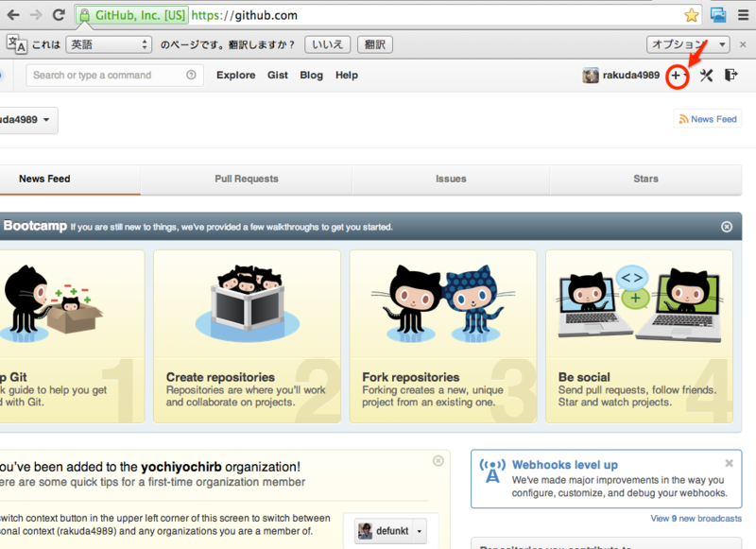Dismiss the Bootcamp banner with its X
The height and width of the screenshot is (549, 756).
pos(727,227)
